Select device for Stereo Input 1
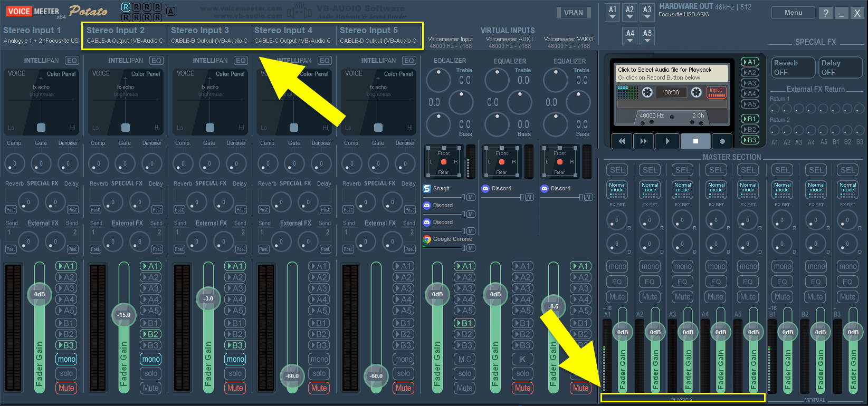The image size is (868, 406). (x=41, y=41)
